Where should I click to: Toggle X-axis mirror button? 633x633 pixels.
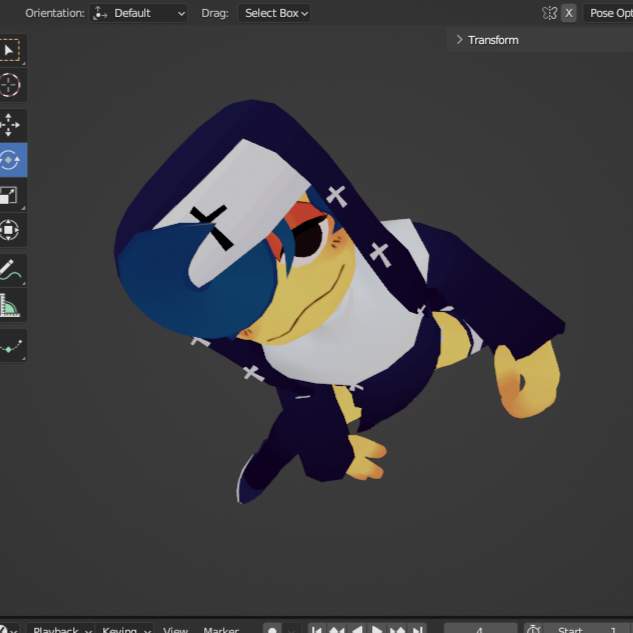click(x=569, y=13)
